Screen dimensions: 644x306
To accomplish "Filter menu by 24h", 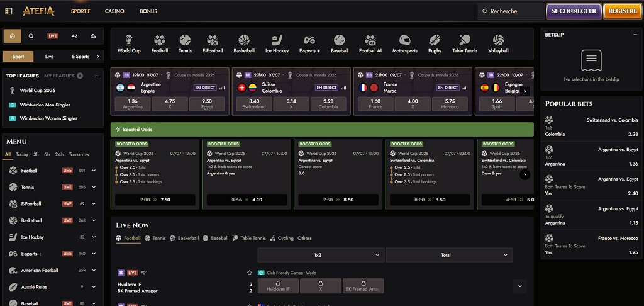I will [59, 154].
